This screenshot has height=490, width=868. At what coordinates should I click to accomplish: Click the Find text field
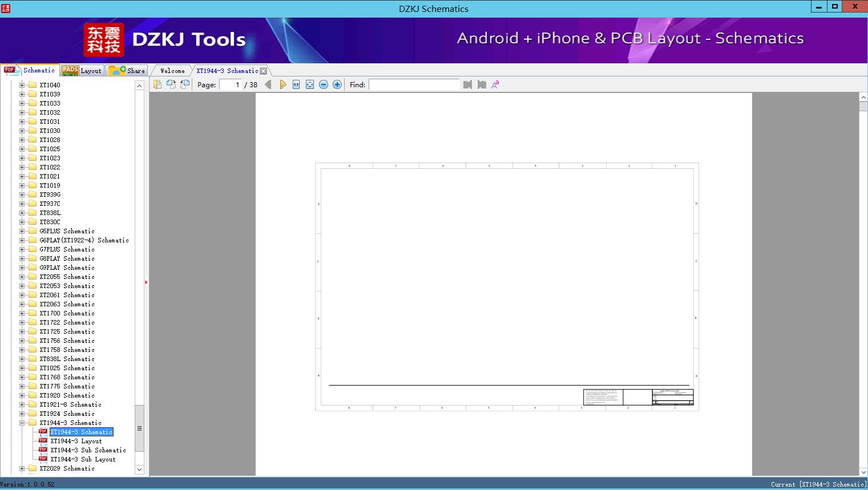click(414, 84)
